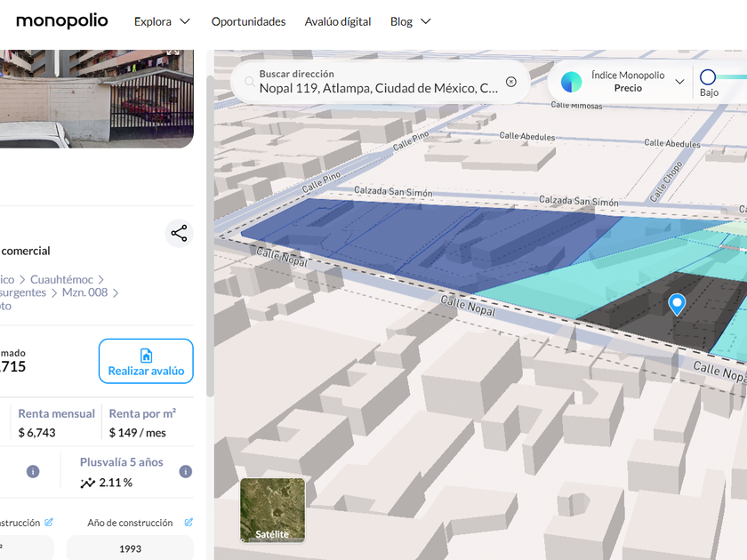Switch to Satélite map view
Image resolution: width=747 pixels, height=560 pixels.
tap(272, 510)
